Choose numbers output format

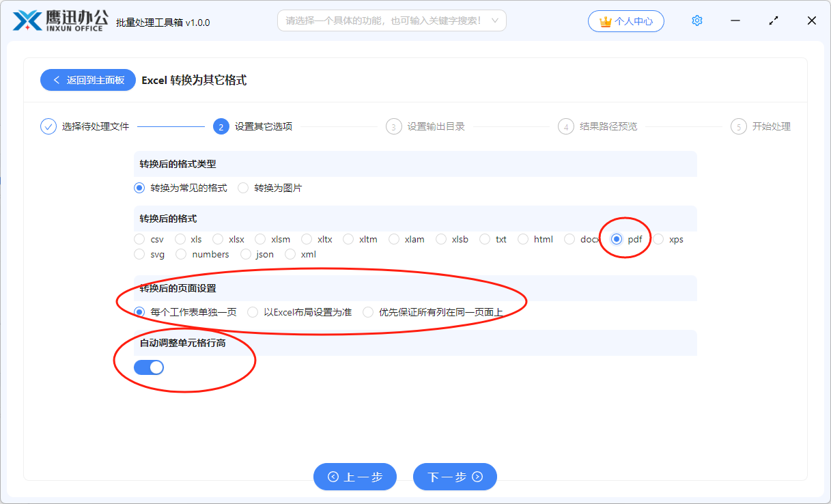[x=181, y=254]
